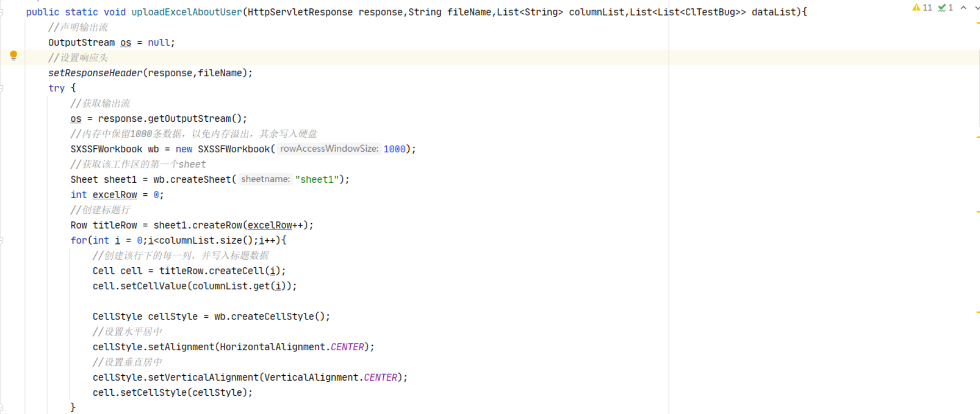
Task: Click the 'null' keyword
Action: (x=159, y=43)
